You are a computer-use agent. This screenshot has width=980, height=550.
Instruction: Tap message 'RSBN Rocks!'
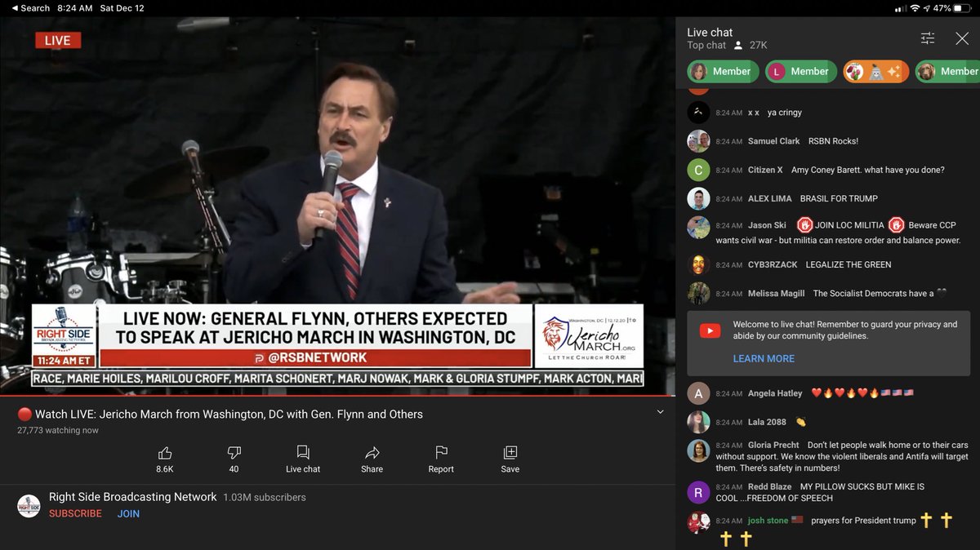pyautogui.click(x=833, y=141)
